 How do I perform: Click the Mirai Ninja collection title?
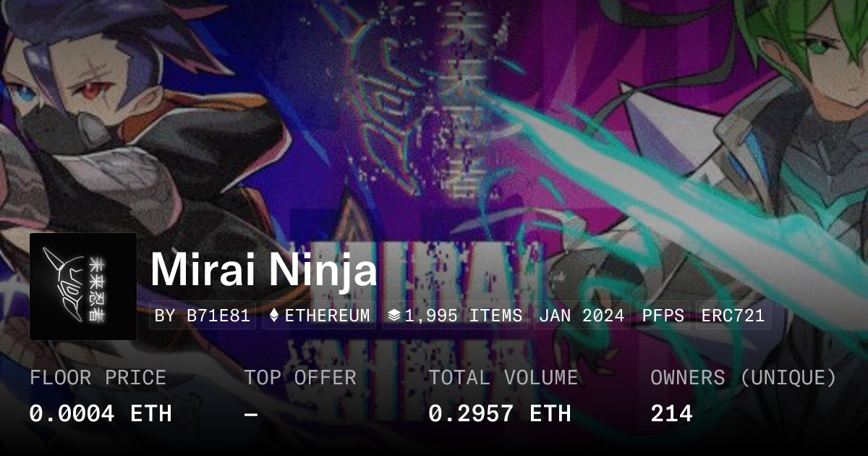(x=264, y=269)
